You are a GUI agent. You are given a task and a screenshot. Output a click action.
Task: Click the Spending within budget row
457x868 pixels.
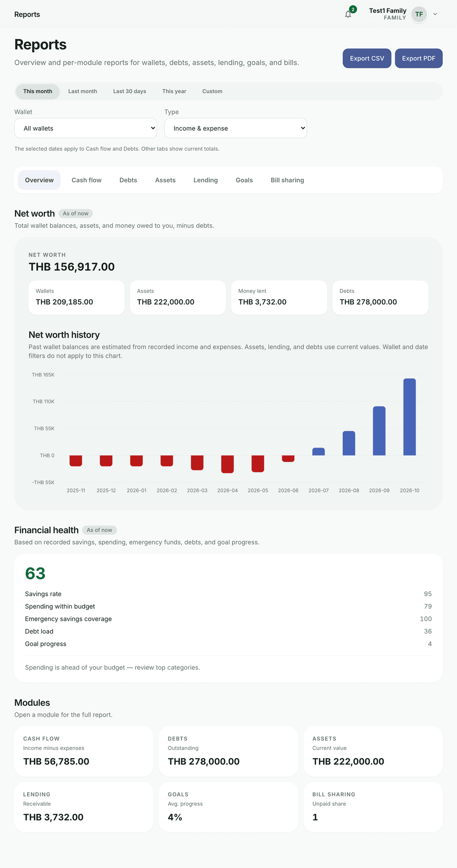(x=228, y=606)
